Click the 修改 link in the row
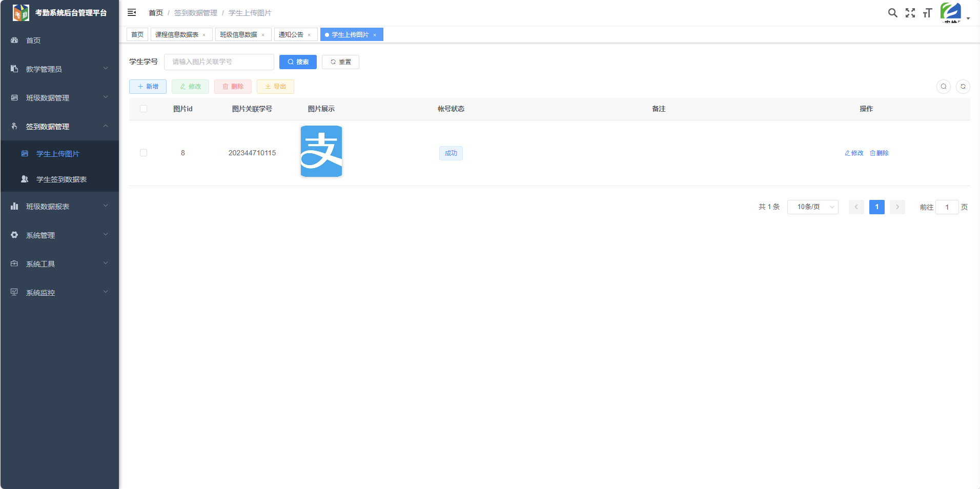Screen dimensions: 980x489 854,153
